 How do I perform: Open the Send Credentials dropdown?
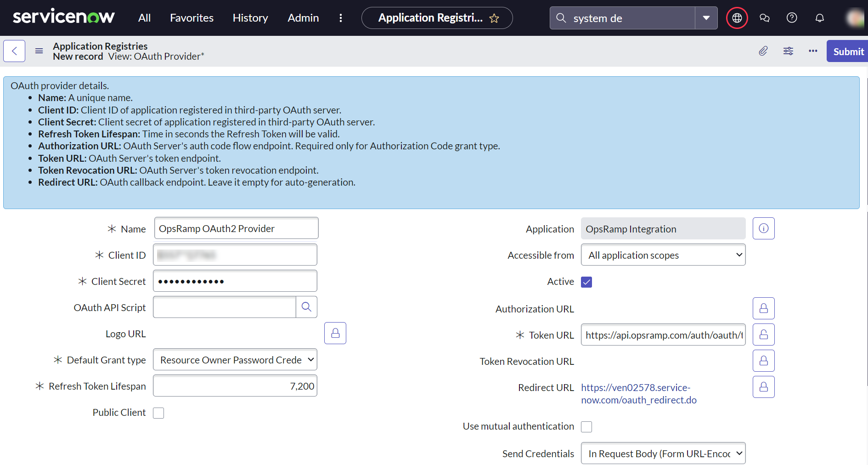click(663, 453)
